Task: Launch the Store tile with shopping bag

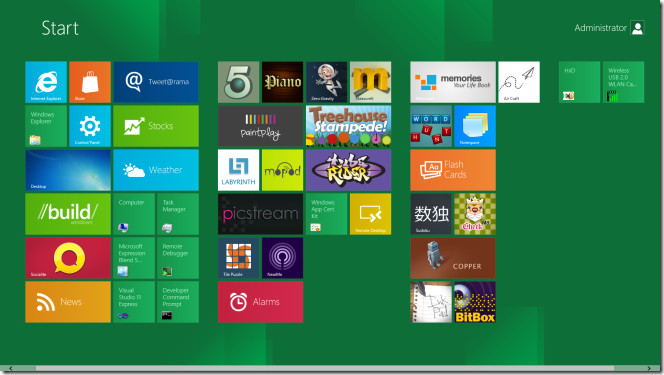Action: pos(90,82)
